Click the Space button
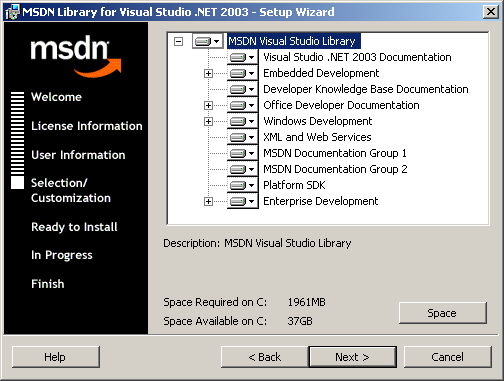This screenshot has height=381, width=504. (443, 313)
